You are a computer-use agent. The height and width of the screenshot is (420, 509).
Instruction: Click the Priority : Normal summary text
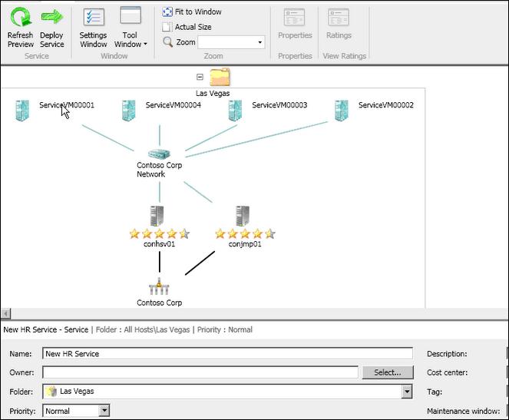pos(225,329)
